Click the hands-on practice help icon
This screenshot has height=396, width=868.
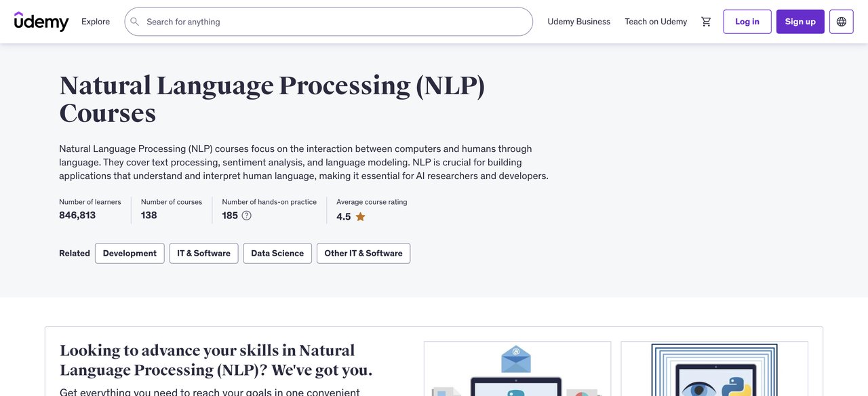(247, 216)
